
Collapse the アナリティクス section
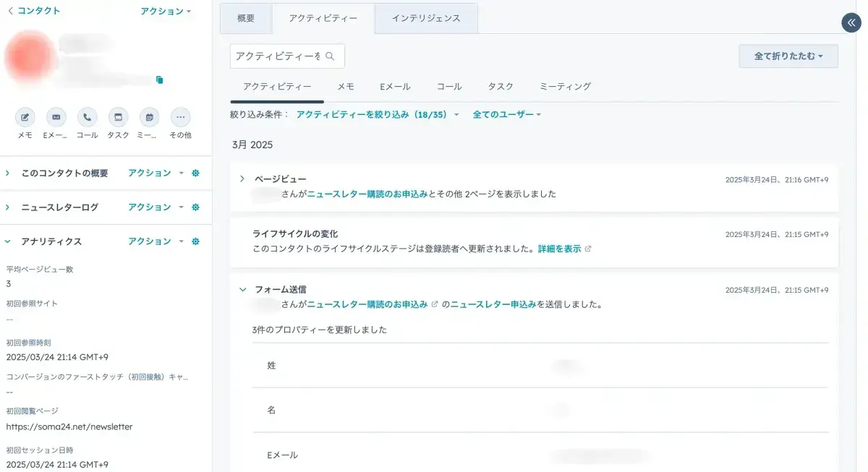pyautogui.click(x=8, y=241)
